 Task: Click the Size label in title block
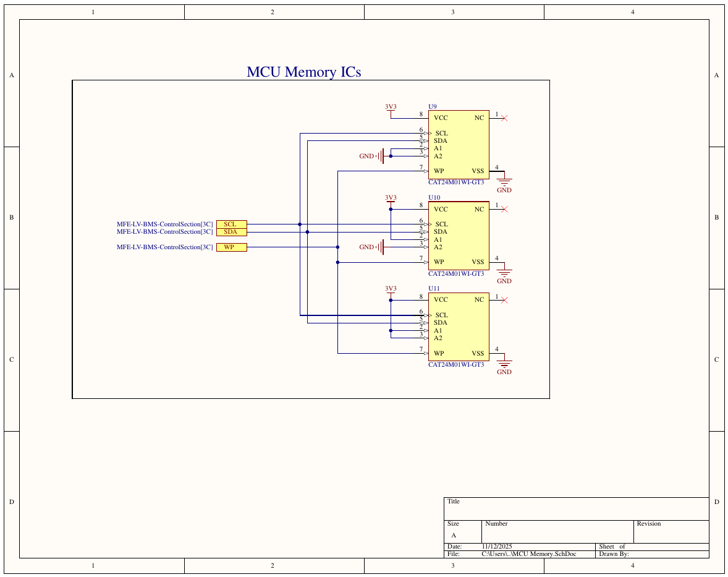coord(453,524)
